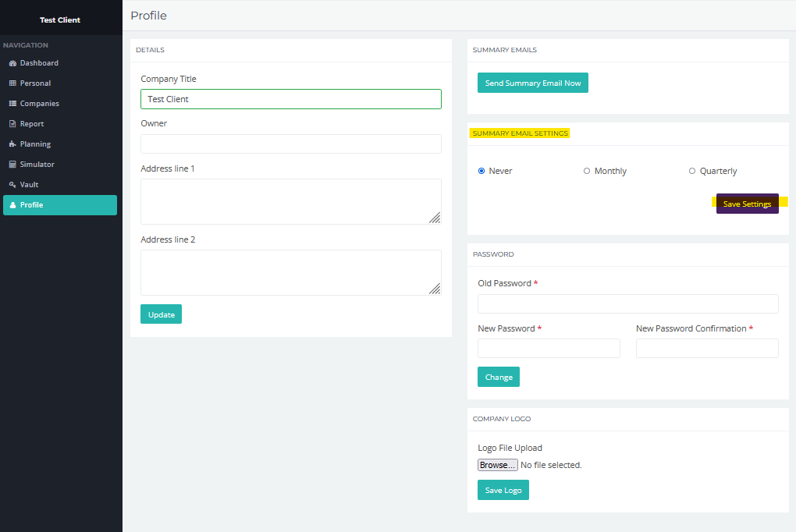Image resolution: width=796 pixels, height=532 pixels.
Task: Select the Monthly summary email option
Action: [x=587, y=171]
